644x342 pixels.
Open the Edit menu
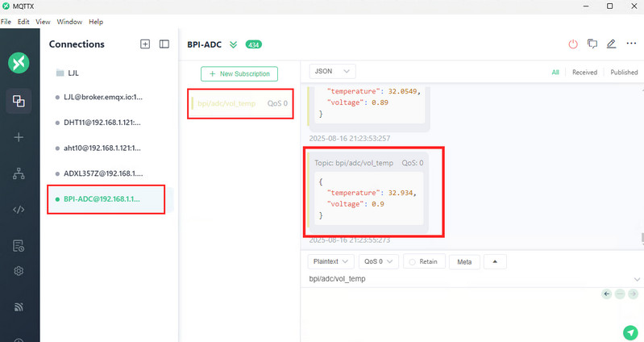23,22
